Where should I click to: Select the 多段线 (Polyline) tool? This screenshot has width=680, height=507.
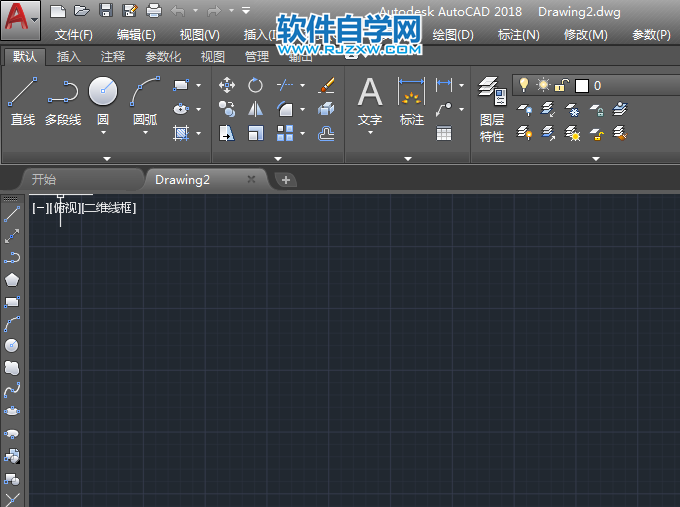tap(62, 101)
